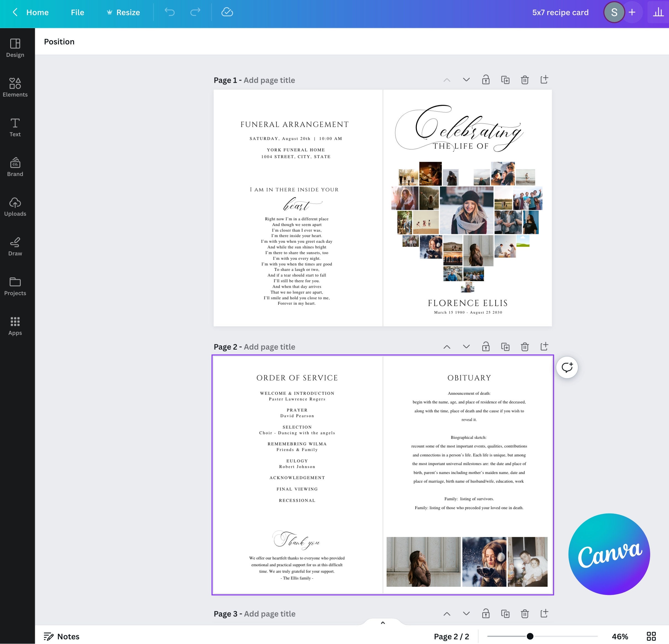
Task: Add a comment using the comment bubble
Action: tap(567, 367)
